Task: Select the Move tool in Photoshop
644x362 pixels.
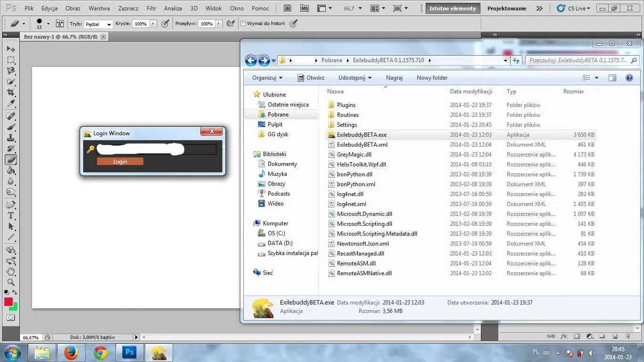Action: [11, 49]
